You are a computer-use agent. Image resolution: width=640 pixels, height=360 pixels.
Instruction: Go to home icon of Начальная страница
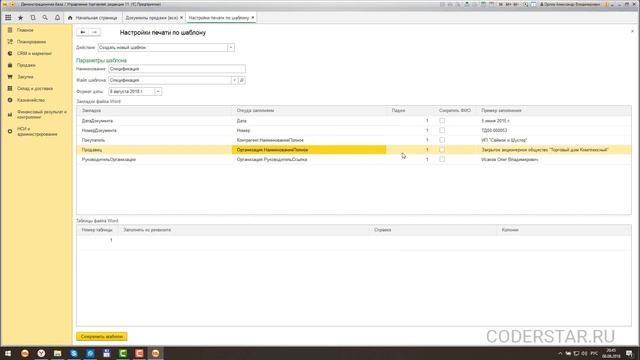click(70, 18)
